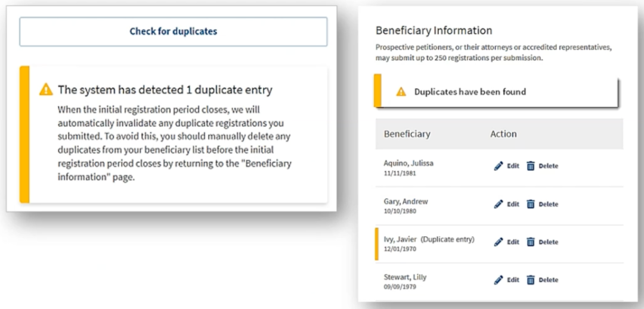Click trash delete icon for Stewart, Lilly
Viewport: 644px width, 309px height.
(531, 280)
